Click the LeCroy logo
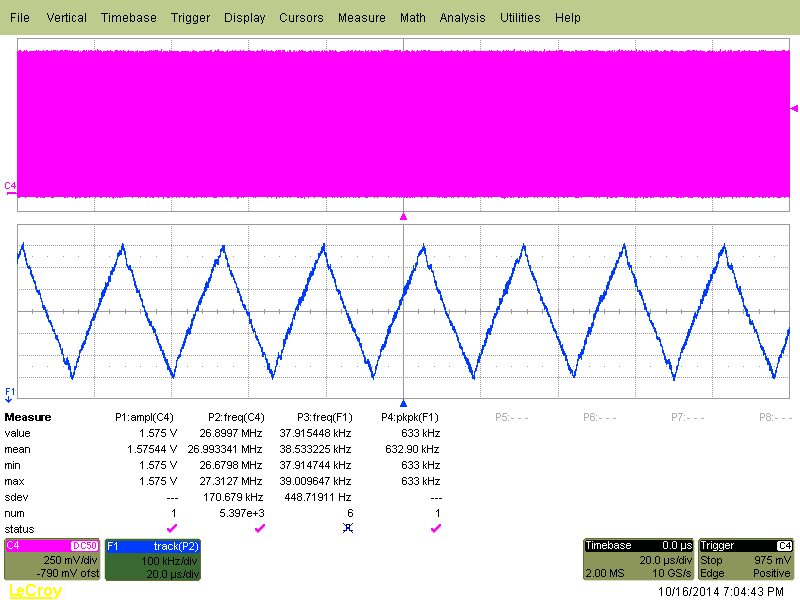Viewport: 800px width, 600px height. [x=37, y=592]
